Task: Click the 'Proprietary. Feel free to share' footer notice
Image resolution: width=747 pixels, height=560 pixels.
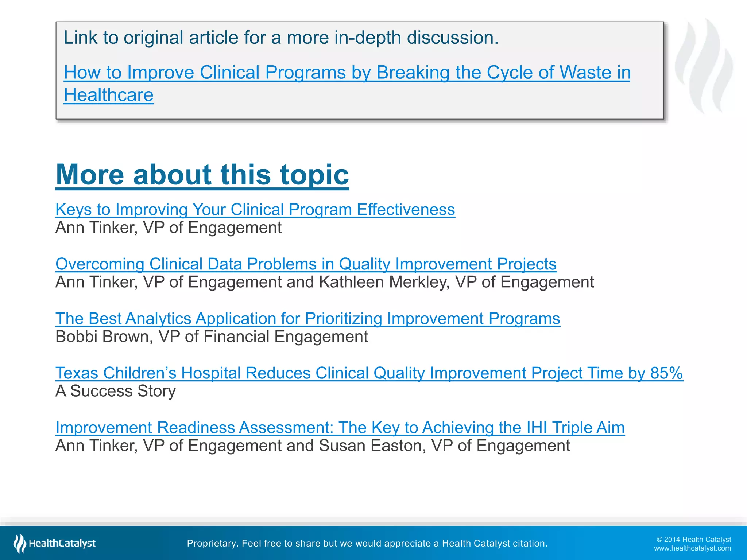Action: 367,544
